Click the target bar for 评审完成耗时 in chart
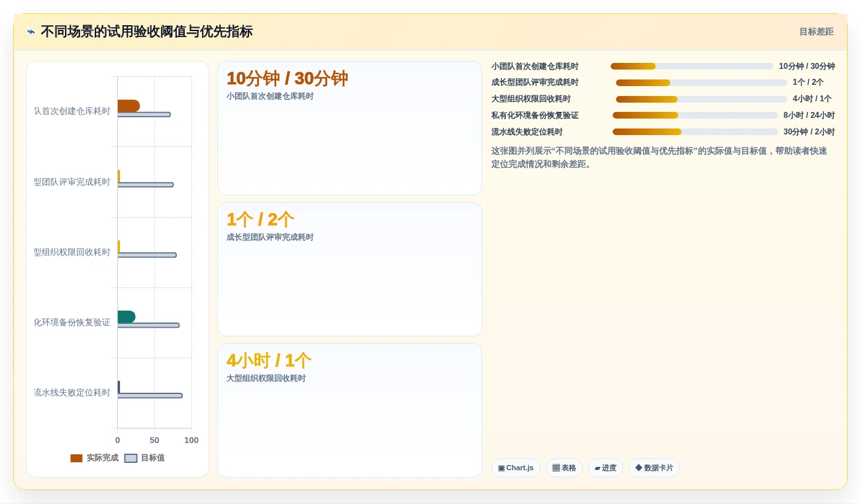 coord(146,185)
